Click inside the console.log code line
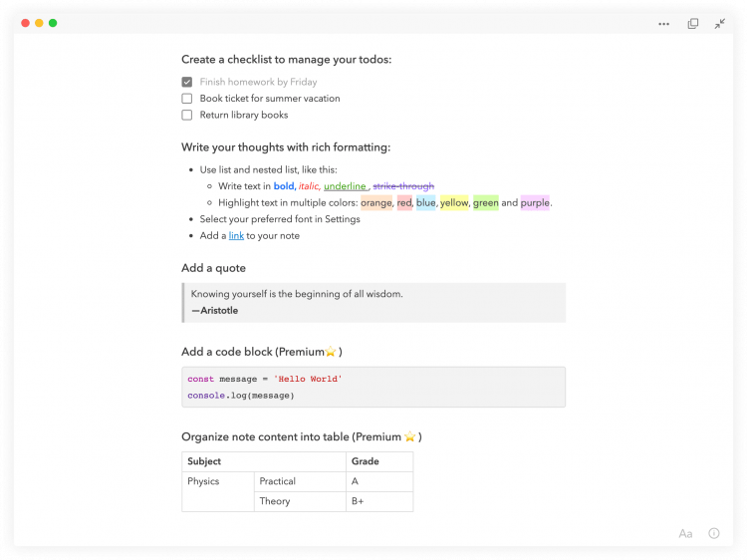This screenshot has height=560, width=747. 241,396
